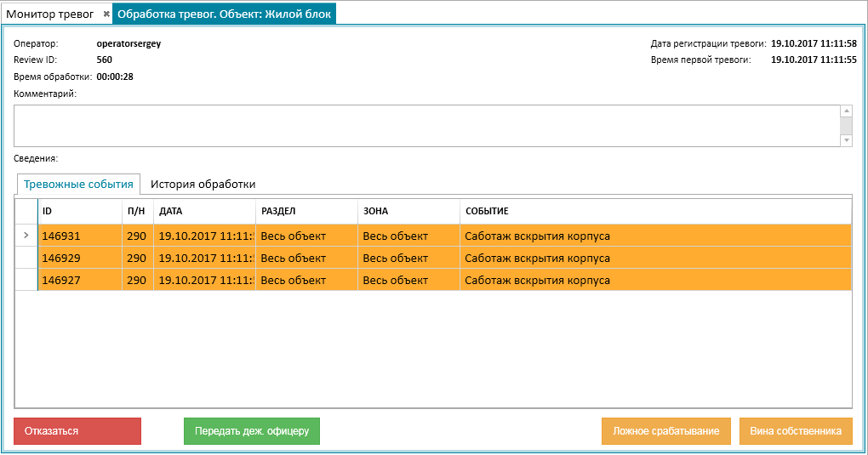
Task: Click operator name operatorsergey
Action: coord(128,43)
